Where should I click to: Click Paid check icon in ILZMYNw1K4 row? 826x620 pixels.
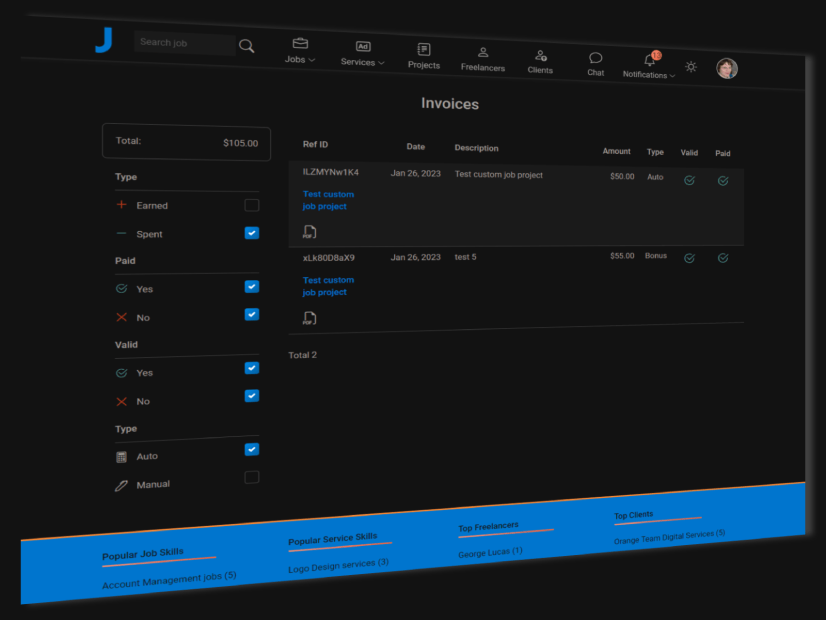[723, 181]
